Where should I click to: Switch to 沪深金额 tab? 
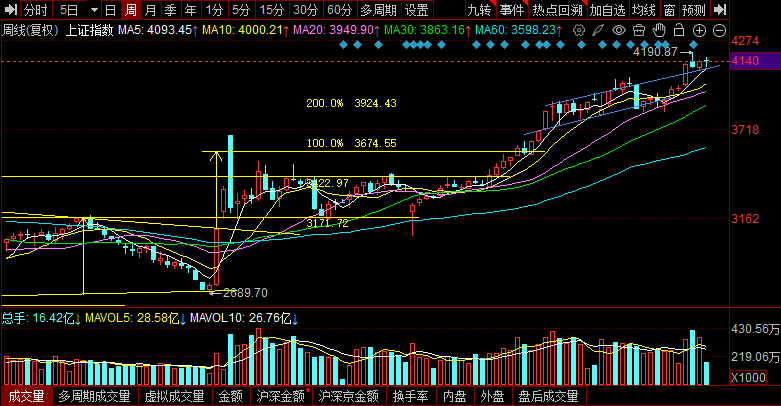280,397
